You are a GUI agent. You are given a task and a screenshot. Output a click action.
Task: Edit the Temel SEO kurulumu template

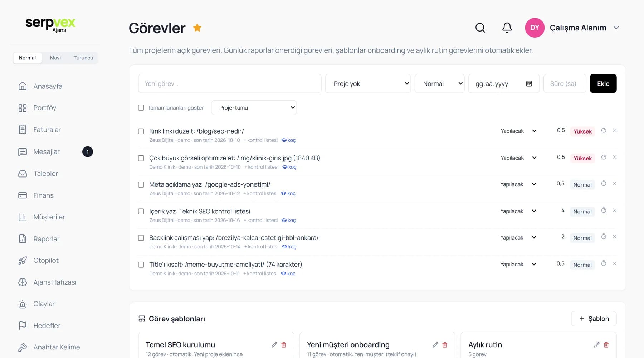pyautogui.click(x=274, y=345)
